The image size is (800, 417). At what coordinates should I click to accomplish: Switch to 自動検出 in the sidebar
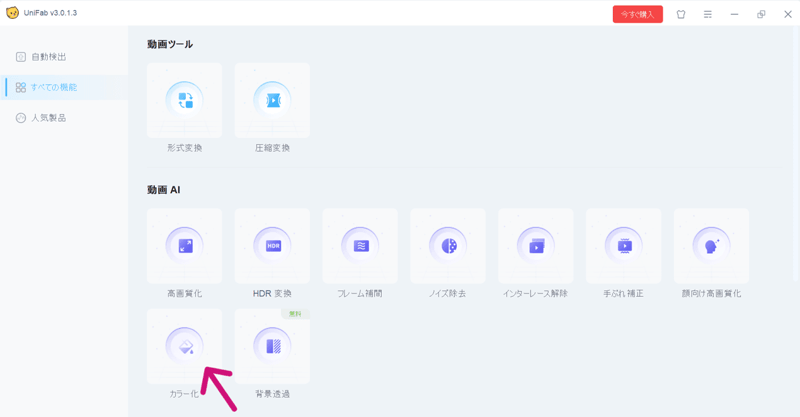[x=64, y=57]
